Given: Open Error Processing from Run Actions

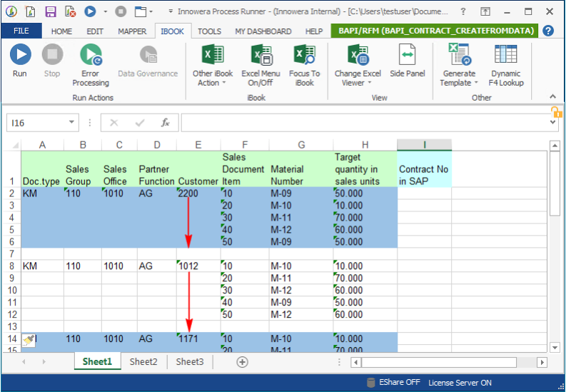Looking at the screenshot, I should click(91, 61).
